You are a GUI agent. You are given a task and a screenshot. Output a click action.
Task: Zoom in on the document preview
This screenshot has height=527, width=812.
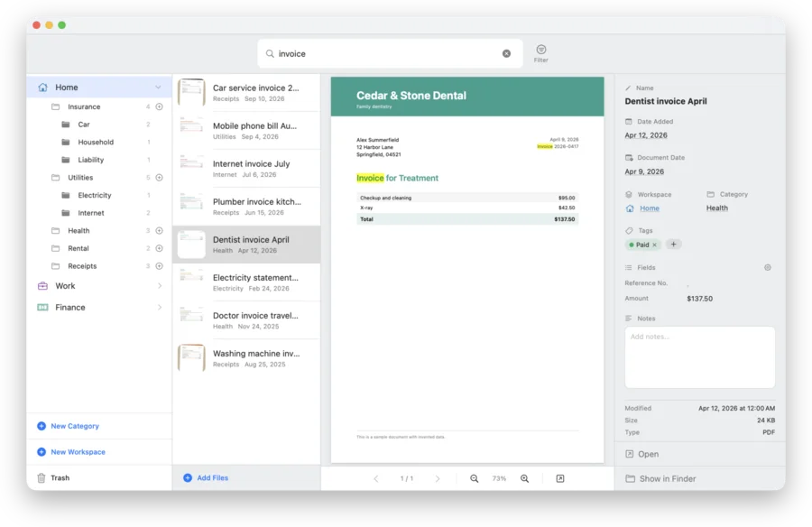524,478
